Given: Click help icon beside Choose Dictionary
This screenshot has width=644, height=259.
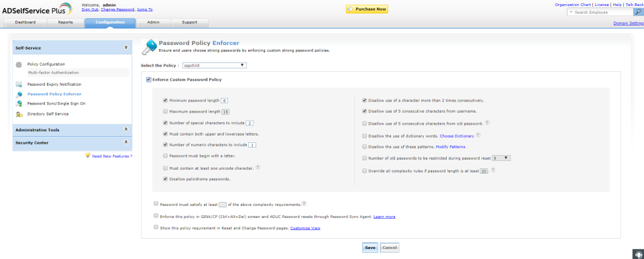Looking at the screenshot, I should 478,136.
